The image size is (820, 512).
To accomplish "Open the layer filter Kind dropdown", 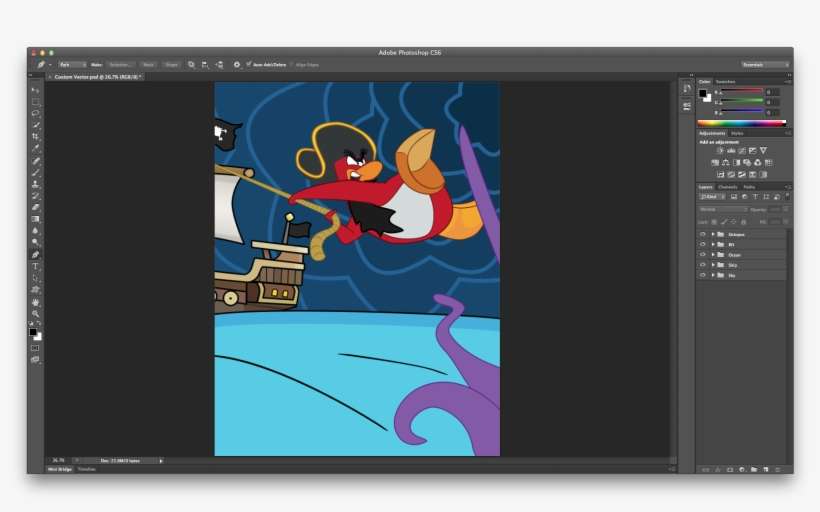I will 712,197.
